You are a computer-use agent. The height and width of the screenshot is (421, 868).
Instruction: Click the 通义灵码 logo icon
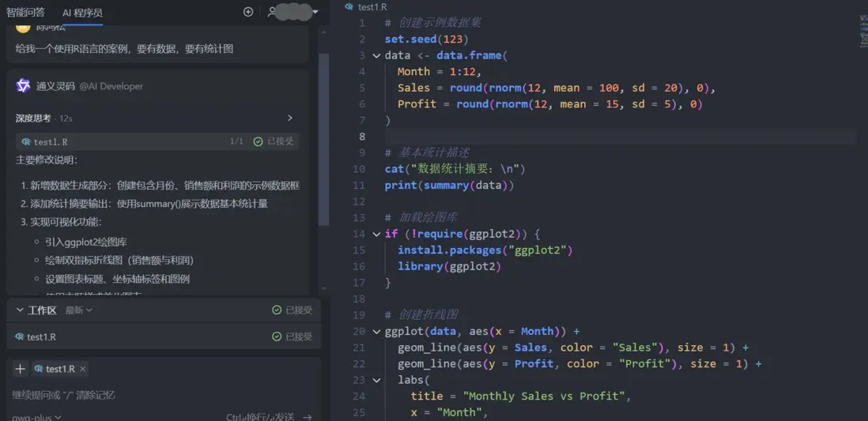(x=23, y=86)
